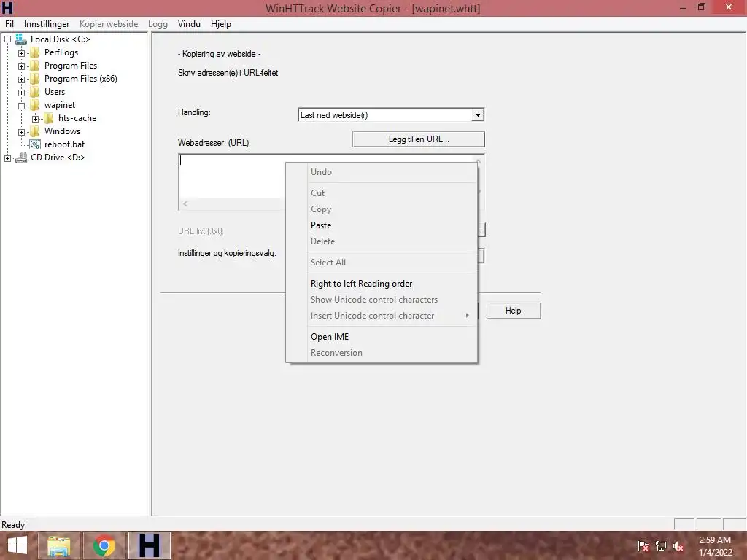
Task: Expand the CD Drive D: node
Action: pos(7,158)
